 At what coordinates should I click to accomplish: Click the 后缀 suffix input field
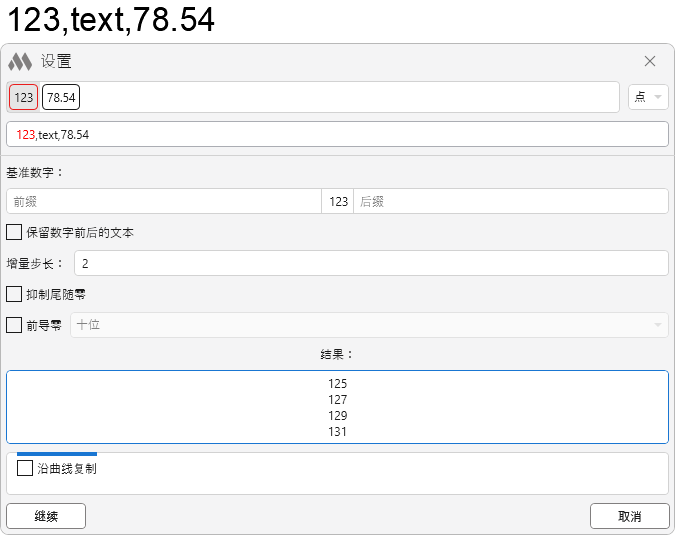pyautogui.click(x=510, y=201)
